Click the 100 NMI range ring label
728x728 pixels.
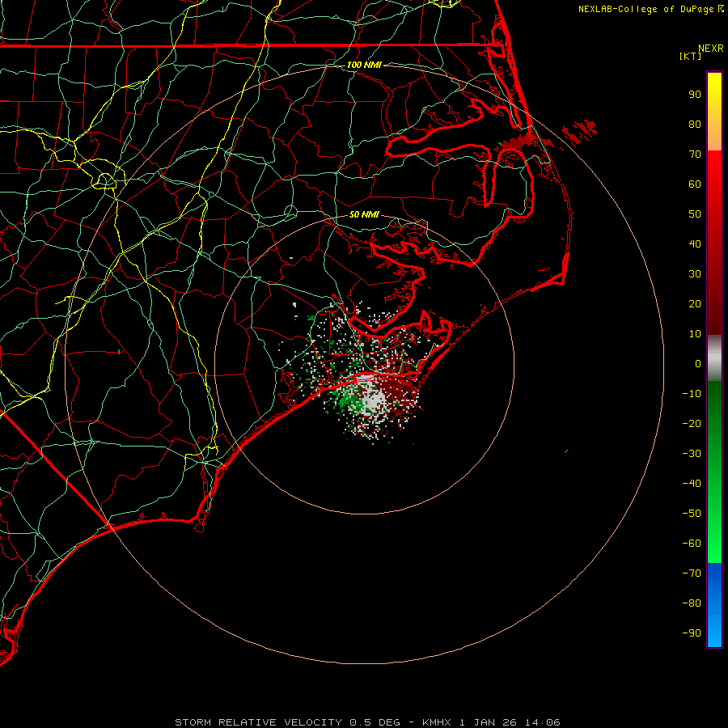(x=364, y=65)
